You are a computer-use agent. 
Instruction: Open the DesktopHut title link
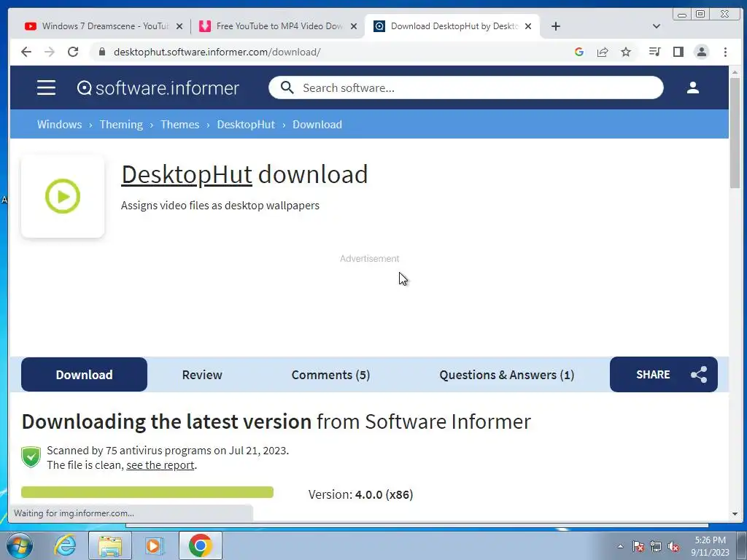[x=187, y=174]
